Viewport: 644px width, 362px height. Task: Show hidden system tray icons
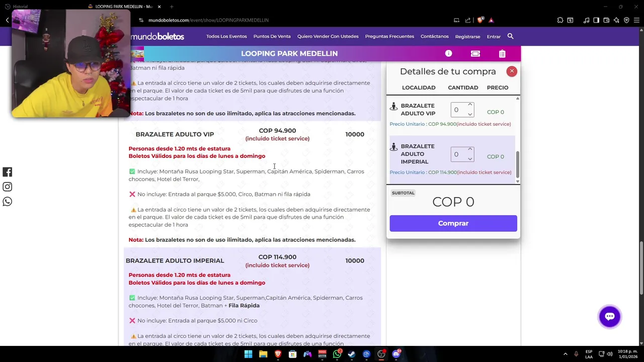point(565,354)
